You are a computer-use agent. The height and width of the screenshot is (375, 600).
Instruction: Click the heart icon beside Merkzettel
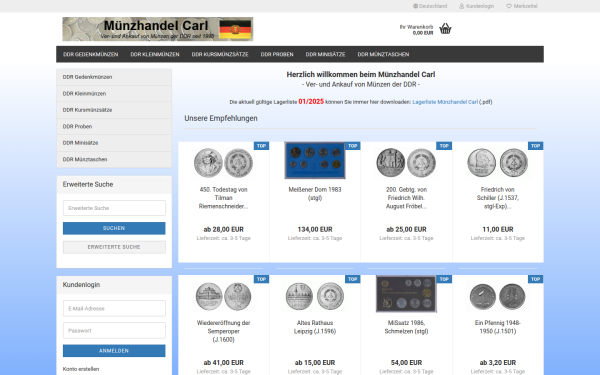[509, 6]
